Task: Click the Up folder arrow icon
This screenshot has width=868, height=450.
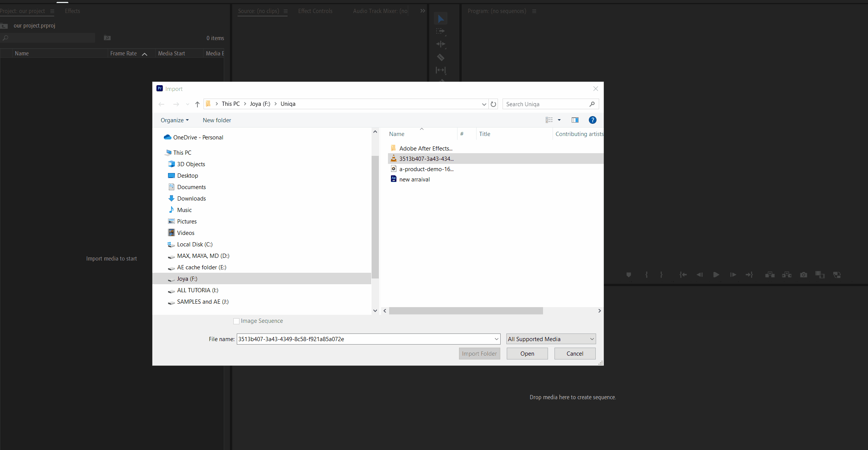Action: point(197,104)
